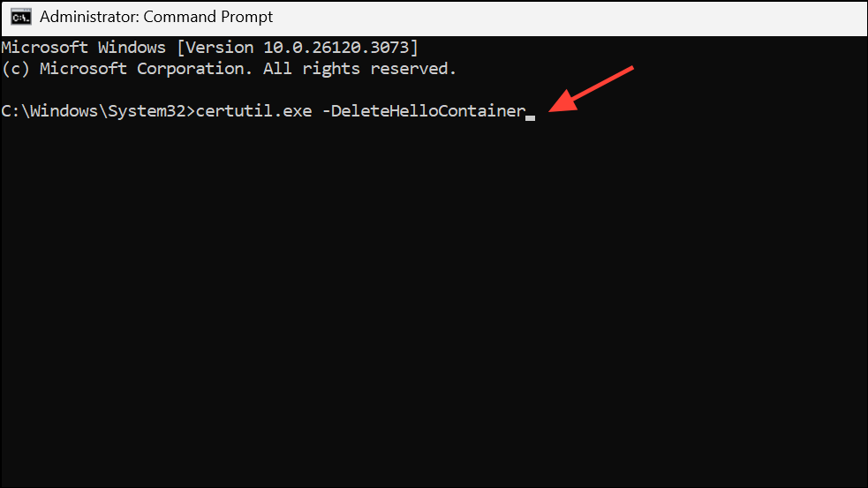The image size is (868, 488).
Task: Click the "Command Prompt" title text
Action: pos(208,17)
